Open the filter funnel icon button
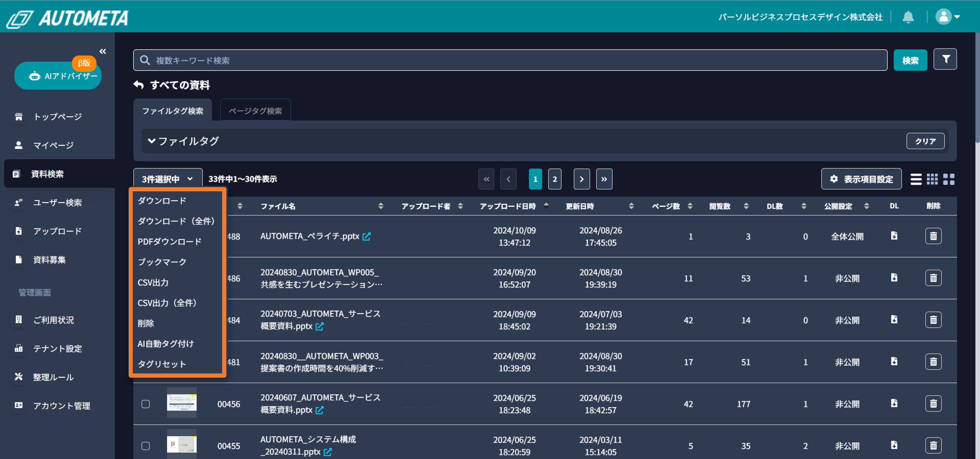The width and height of the screenshot is (980, 459). (x=945, y=59)
